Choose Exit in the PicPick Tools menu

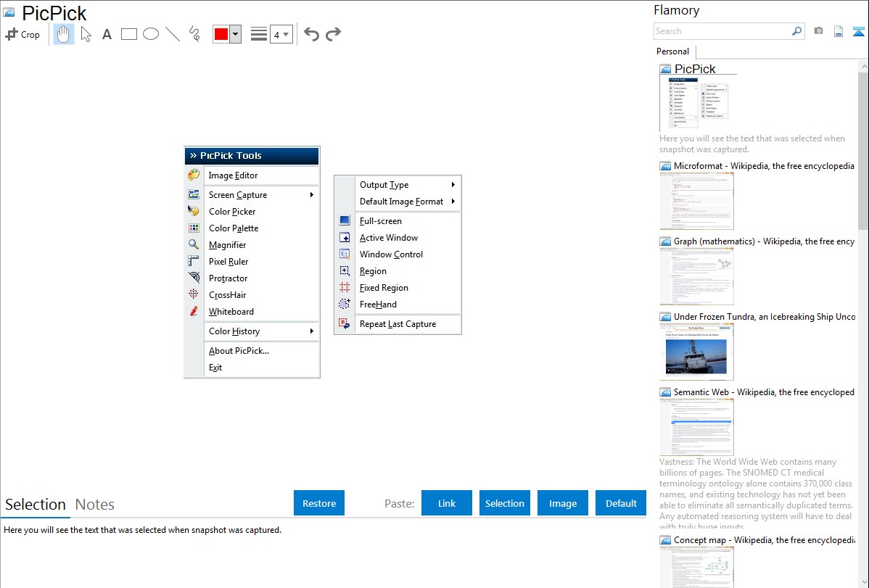tap(215, 367)
